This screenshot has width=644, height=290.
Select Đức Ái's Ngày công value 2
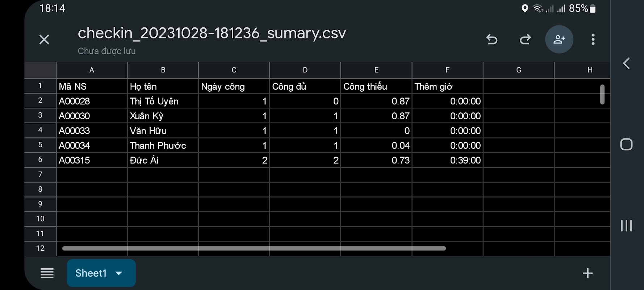point(234,160)
